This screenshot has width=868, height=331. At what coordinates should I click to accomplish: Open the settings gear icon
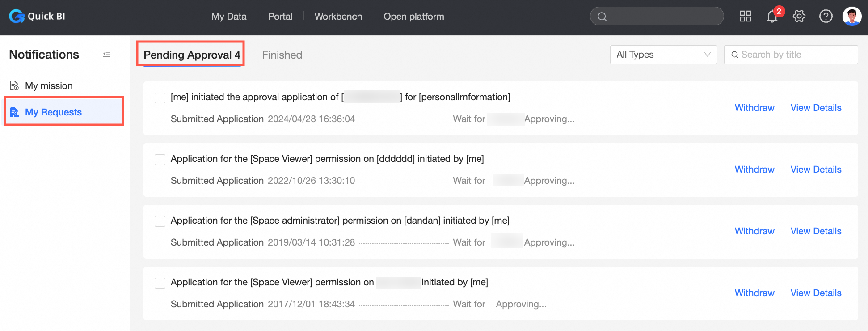[799, 17]
